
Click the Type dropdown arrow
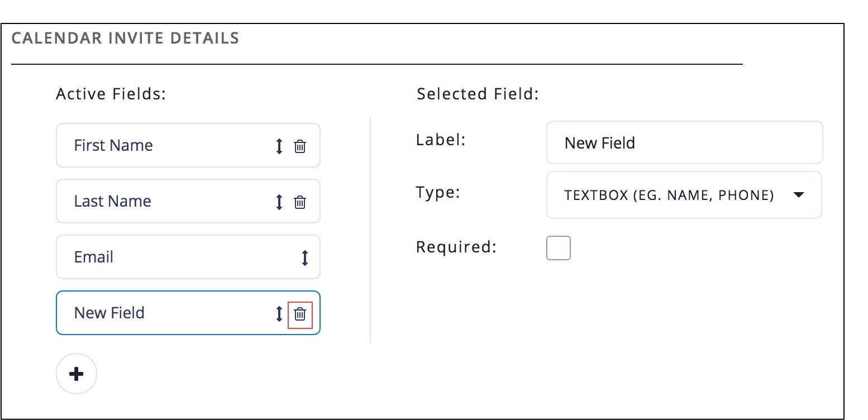[x=799, y=195]
